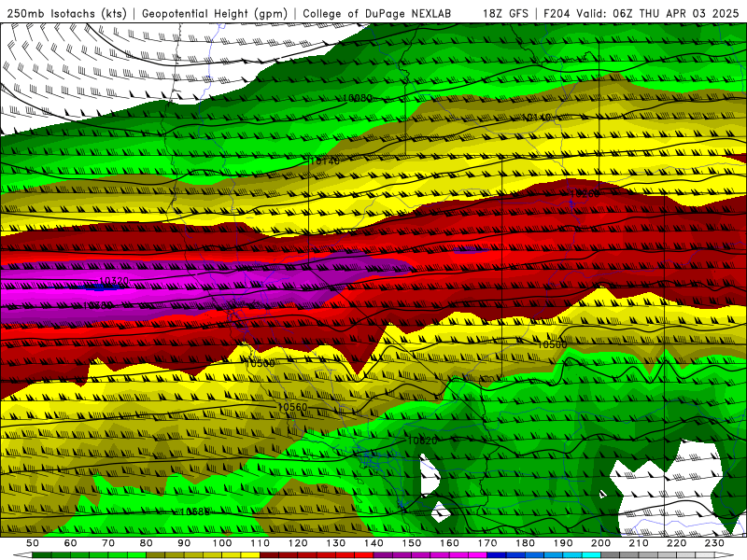This screenshot has height=560, width=747.
Task: Click the 10680 height contour label
Action: pos(195,511)
